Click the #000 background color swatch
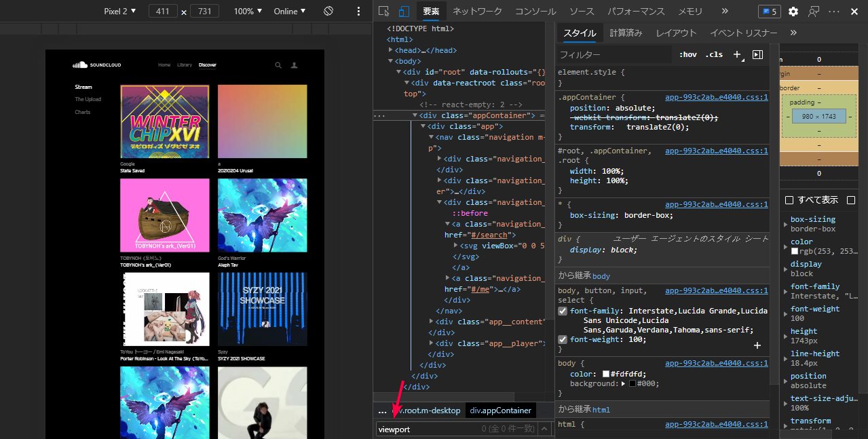This screenshot has width=868, height=439. pyautogui.click(x=633, y=383)
